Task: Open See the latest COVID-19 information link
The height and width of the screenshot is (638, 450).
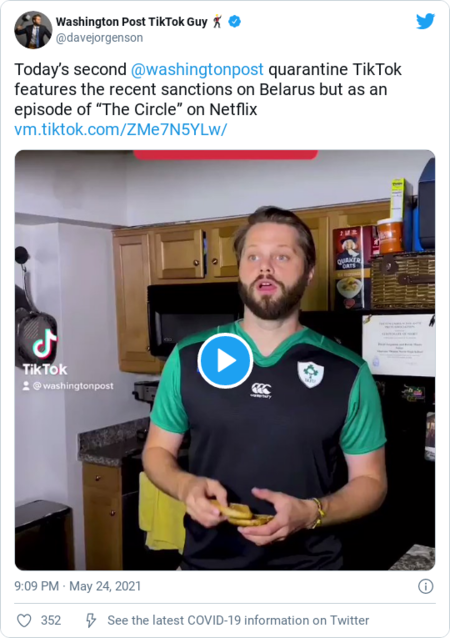Action: click(x=238, y=620)
